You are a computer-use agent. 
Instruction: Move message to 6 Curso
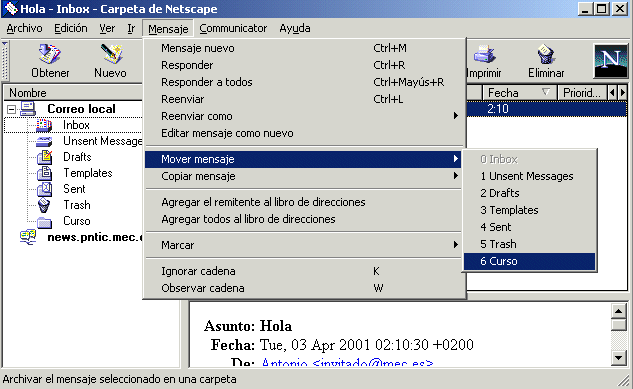530,261
